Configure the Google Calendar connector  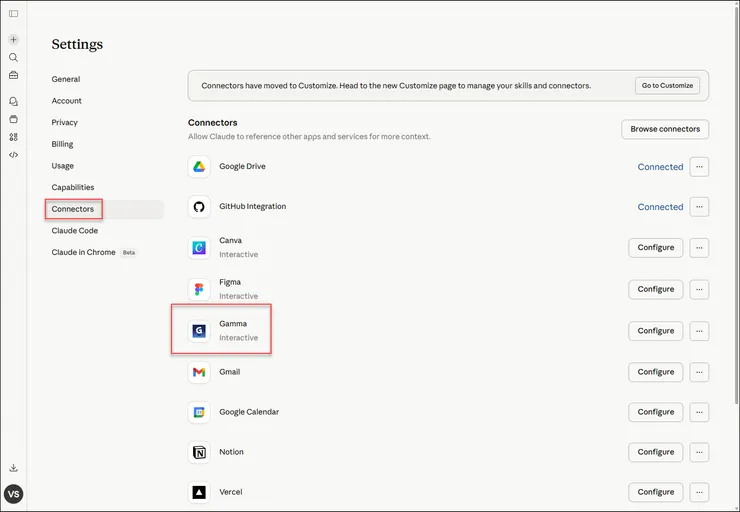click(x=656, y=412)
